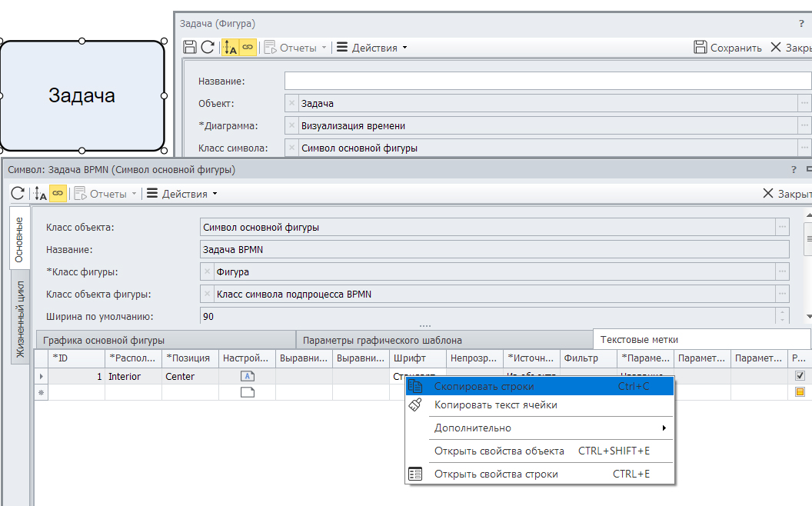The height and width of the screenshot is (506, 812).
Task: Open help for the Задача (Фигура) window
Action: 801,24
